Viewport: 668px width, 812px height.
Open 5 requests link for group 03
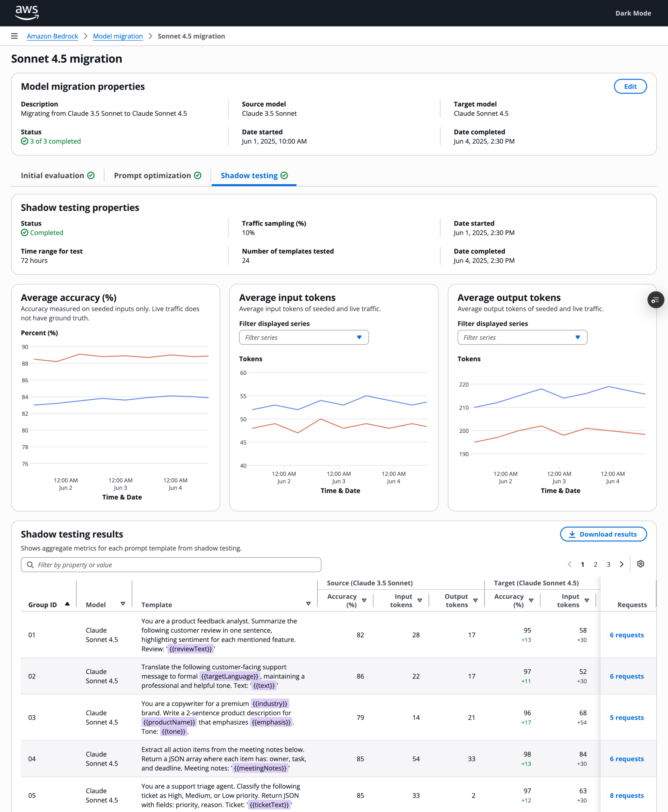point(626,717)
